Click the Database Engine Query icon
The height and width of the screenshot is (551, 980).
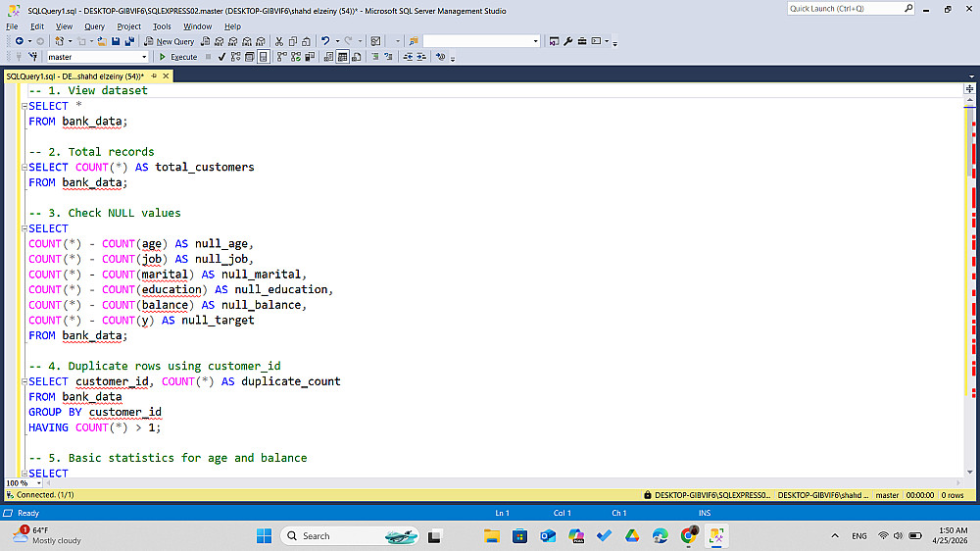[205, 41]
